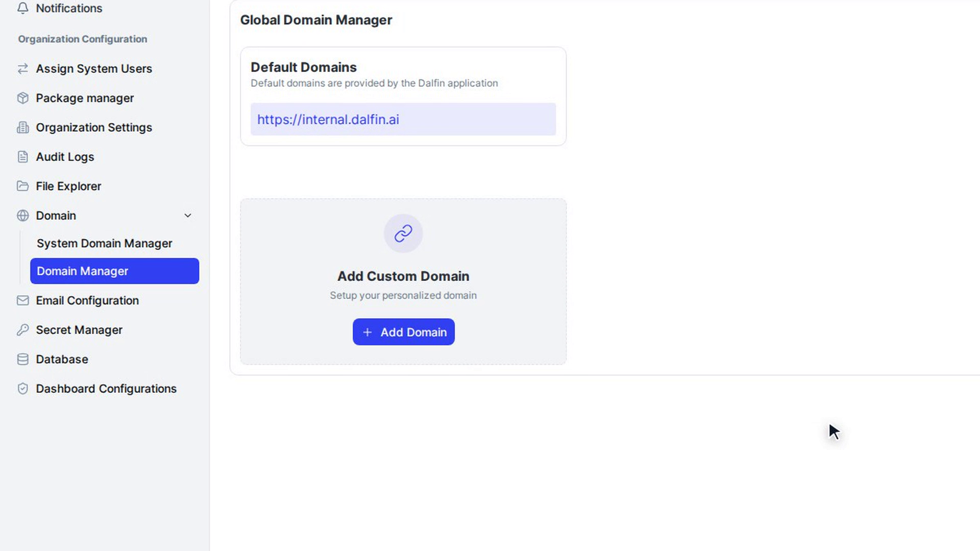This screenshot has height=551, width=980.
Task: Open the Database page
Action: [x=62, y=359]
